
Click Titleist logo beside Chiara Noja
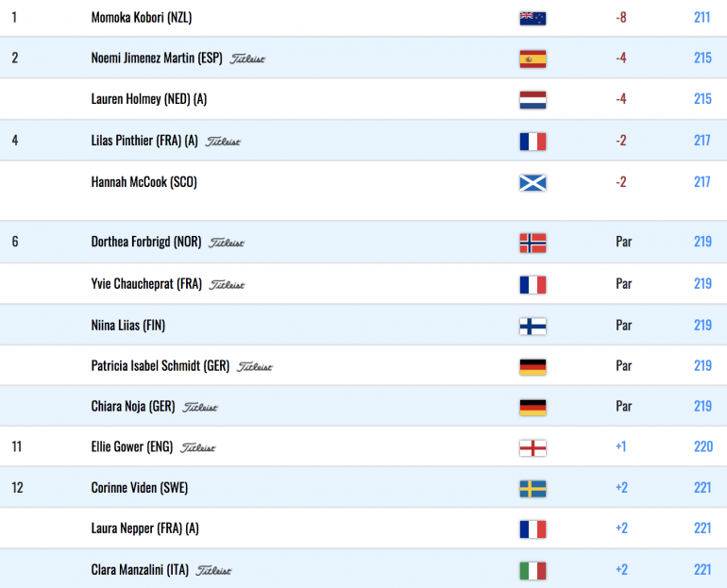[x=200, y=408]
